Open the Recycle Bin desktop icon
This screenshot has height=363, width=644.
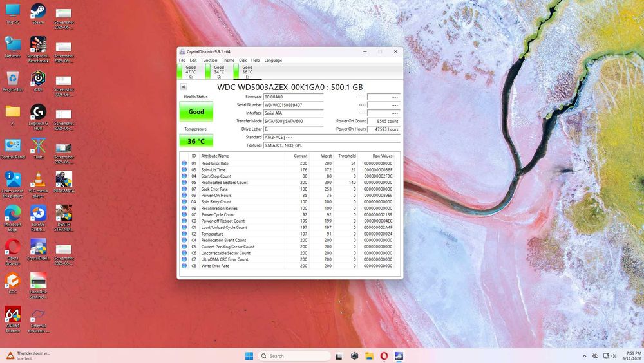(x=13, y=81)
